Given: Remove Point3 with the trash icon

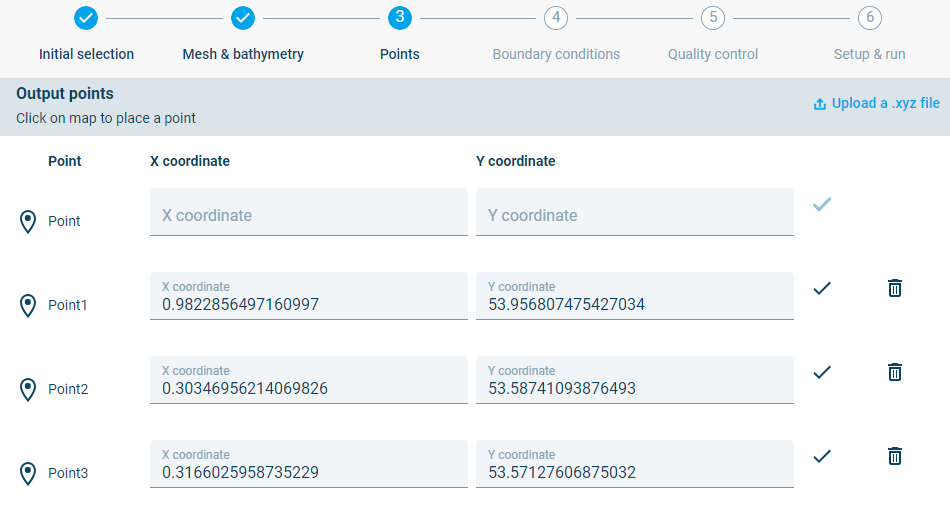Looking at the screenshot, I should pos(895,456).
